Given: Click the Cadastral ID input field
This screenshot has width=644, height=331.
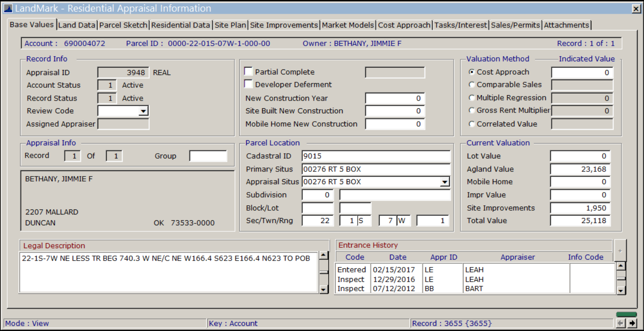Looking at the screenshot, I should click(375, 156).
